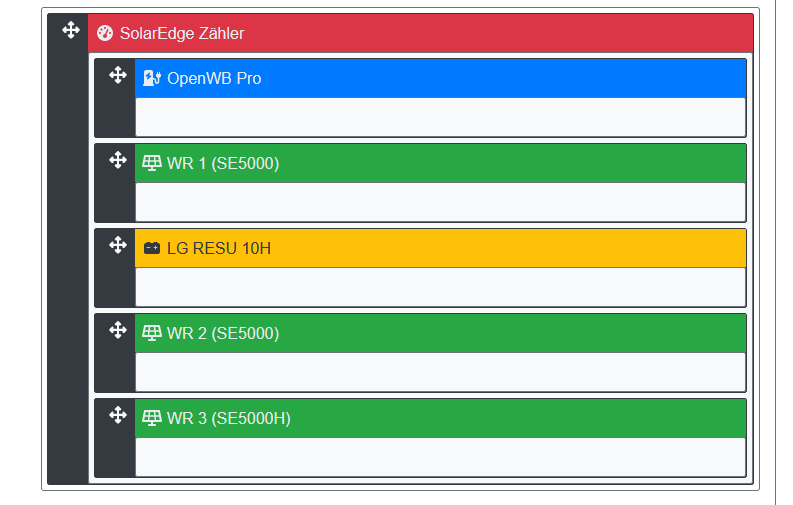Click the solar panel icon beside WR 1 (SE5000)
793x505 pixels.
tap(152, 163)
